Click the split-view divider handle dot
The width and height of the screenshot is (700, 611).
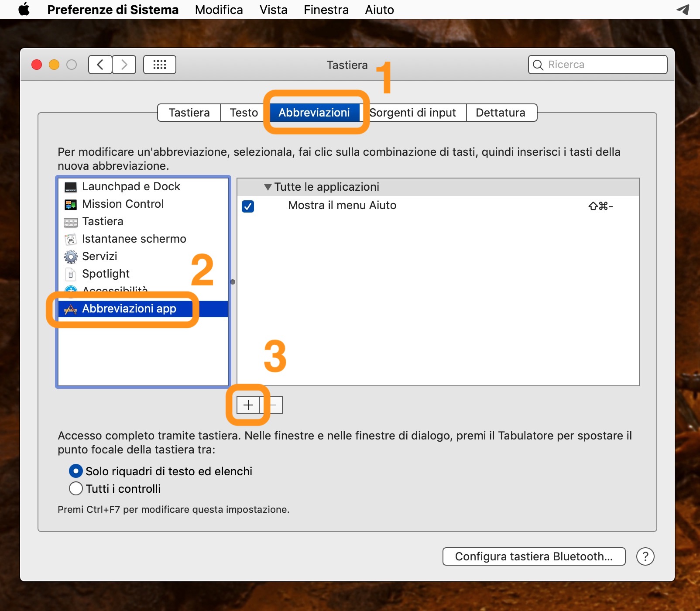(233, 282)
